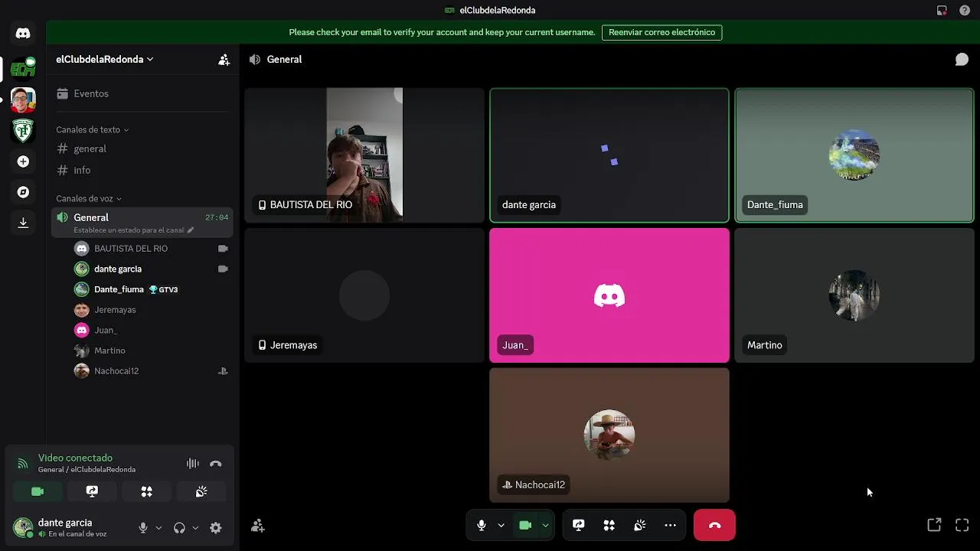Share your screen in bottom control bar

(579, 525)
